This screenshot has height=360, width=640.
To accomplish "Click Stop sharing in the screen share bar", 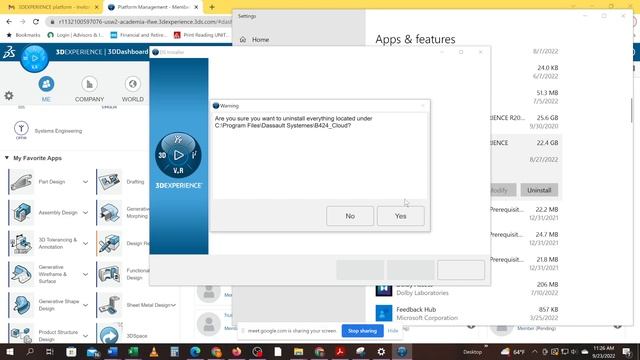I will pyautogui.click(x=362, y=331).
